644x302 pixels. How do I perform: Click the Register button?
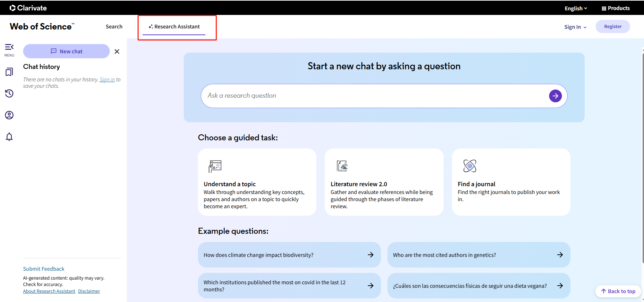pos(613,27)
